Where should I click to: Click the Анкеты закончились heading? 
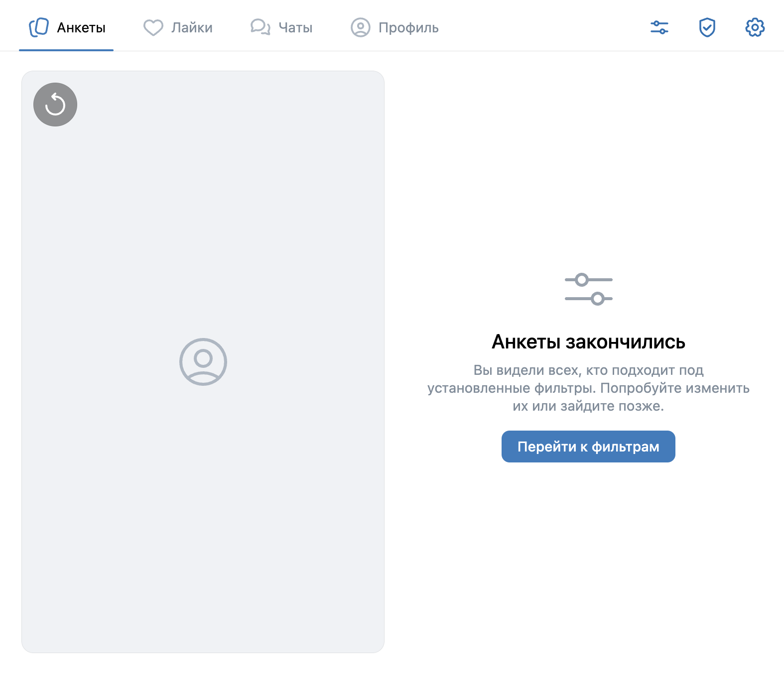pyautogui.click(x=588, y=342)
